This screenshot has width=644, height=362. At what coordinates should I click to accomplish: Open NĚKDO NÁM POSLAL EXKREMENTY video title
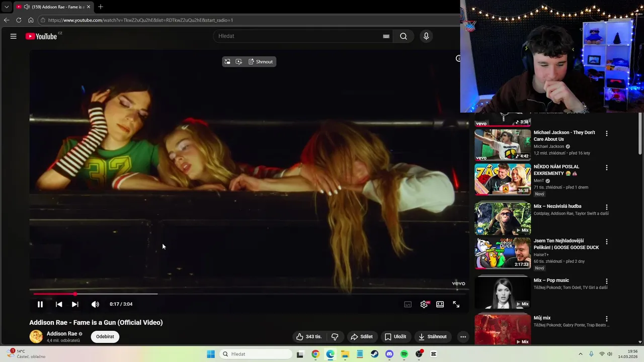click(556, 170)
